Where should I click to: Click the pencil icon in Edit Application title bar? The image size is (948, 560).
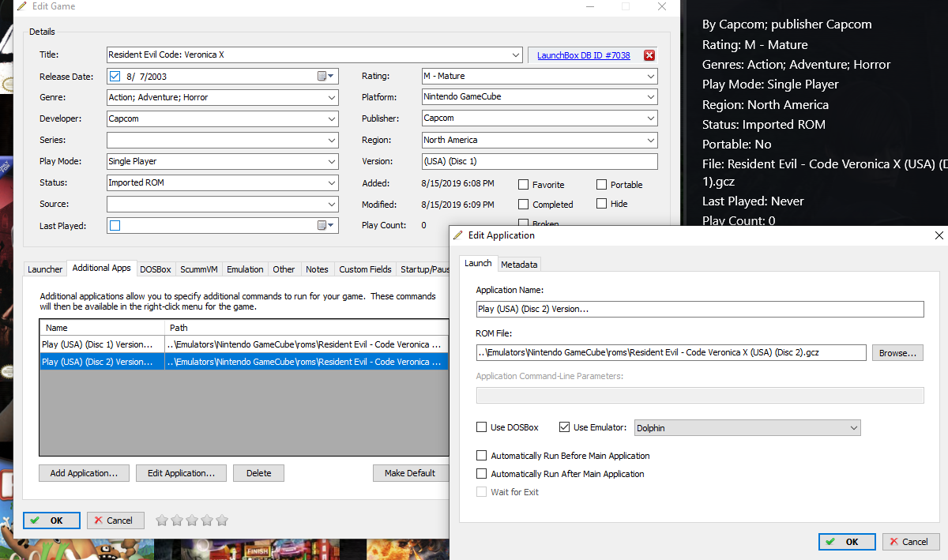(458, 235)
